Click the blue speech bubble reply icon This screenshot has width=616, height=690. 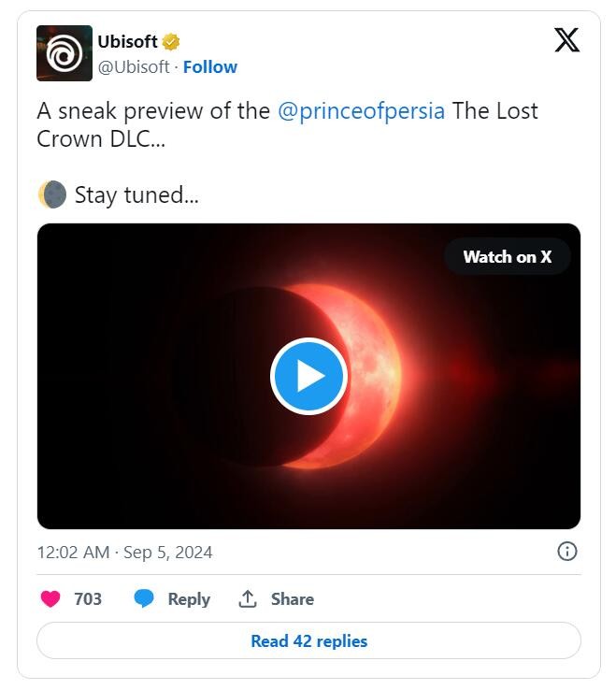[144, 599]
